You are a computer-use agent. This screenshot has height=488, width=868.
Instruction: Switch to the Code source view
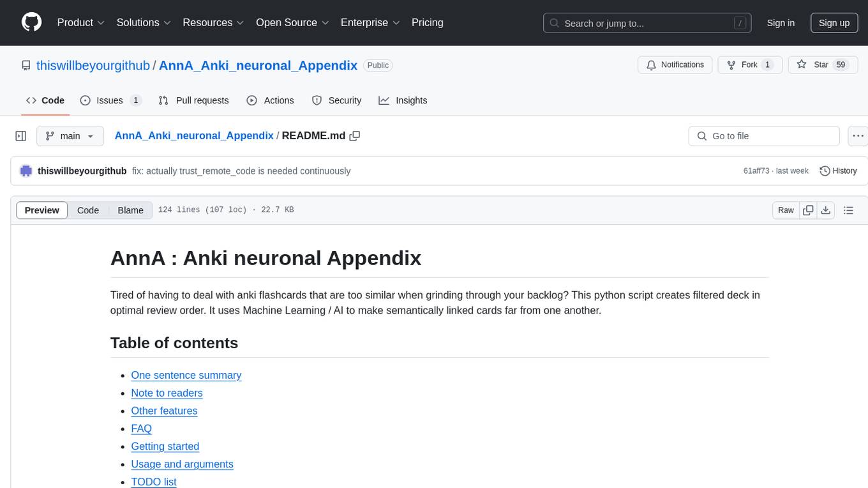pos(88,210)
